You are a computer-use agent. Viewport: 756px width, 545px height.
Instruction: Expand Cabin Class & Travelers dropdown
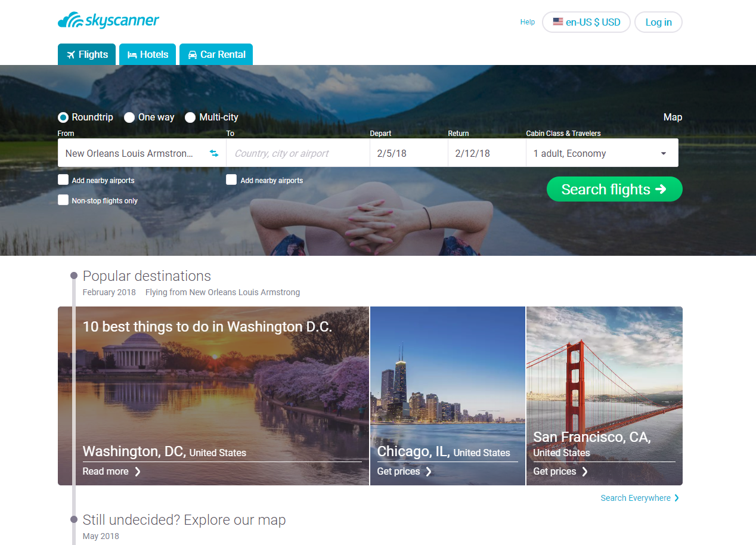tap(602, 153)
